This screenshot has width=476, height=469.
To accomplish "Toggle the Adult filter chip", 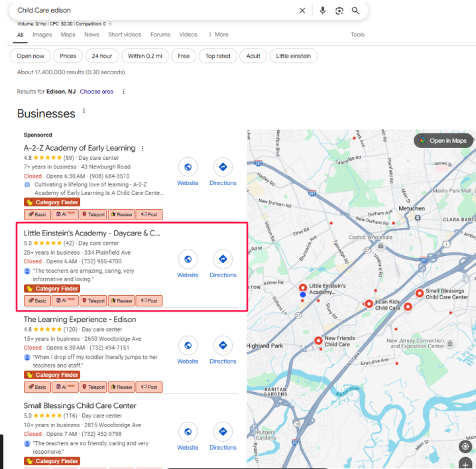I will 253,56.
